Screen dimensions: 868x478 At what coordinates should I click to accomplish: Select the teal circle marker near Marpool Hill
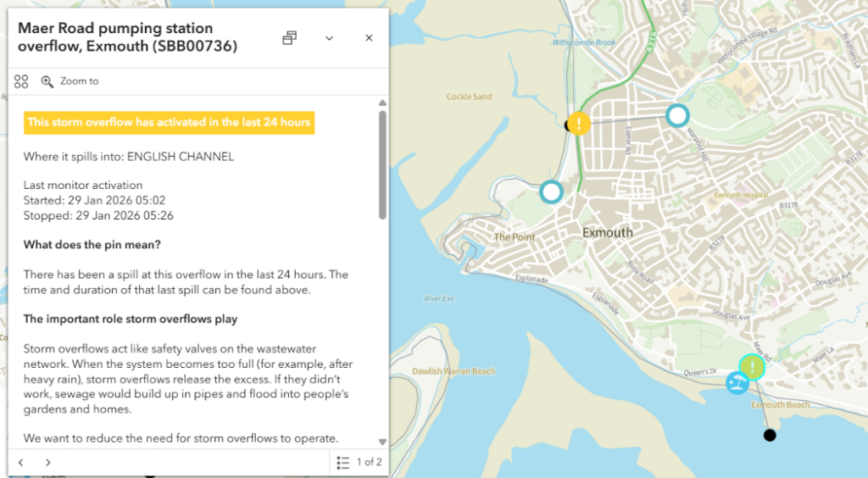click(676, 114)
